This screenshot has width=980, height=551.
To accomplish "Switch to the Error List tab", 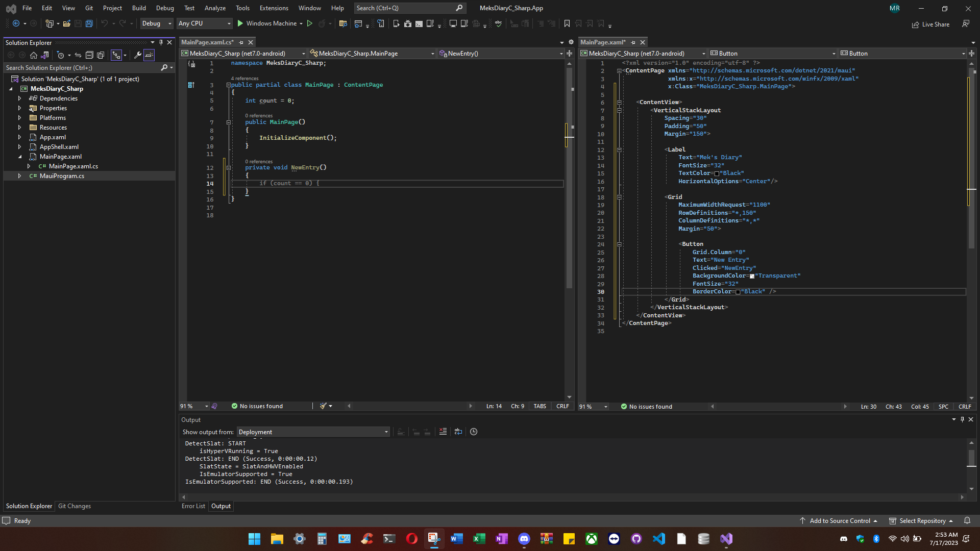I will point(193,506).
